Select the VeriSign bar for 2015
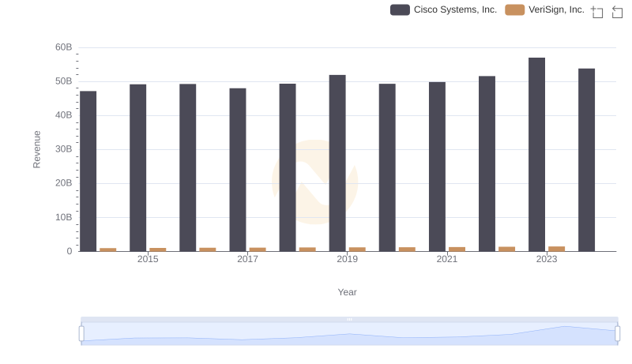Image resolution: width=632 pixels, height=364 pixels. (x=157, y=250)
